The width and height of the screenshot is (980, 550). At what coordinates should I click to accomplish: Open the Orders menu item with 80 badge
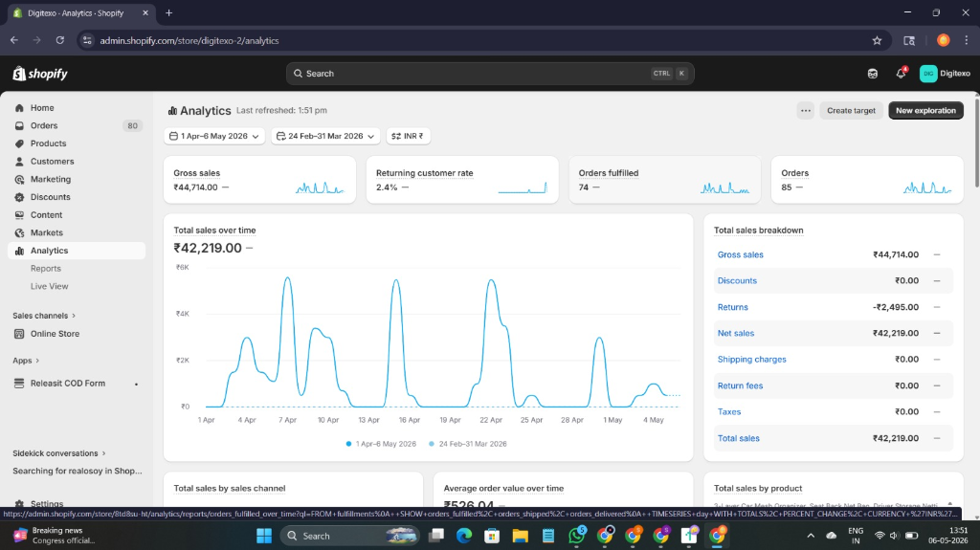77,125
